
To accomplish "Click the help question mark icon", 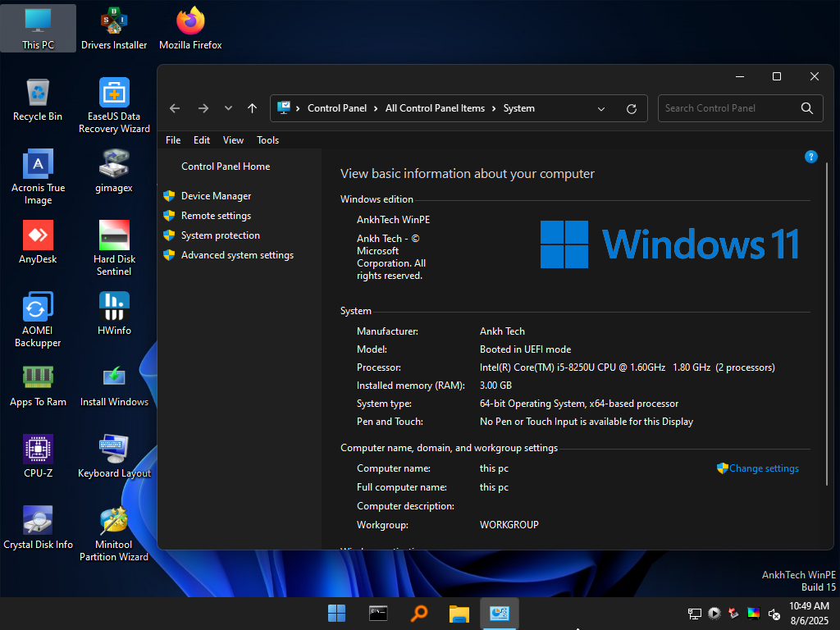I will (810, 157).
